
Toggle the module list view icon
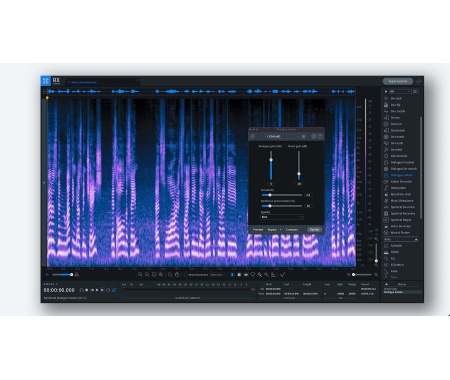[x=415, y=91]
